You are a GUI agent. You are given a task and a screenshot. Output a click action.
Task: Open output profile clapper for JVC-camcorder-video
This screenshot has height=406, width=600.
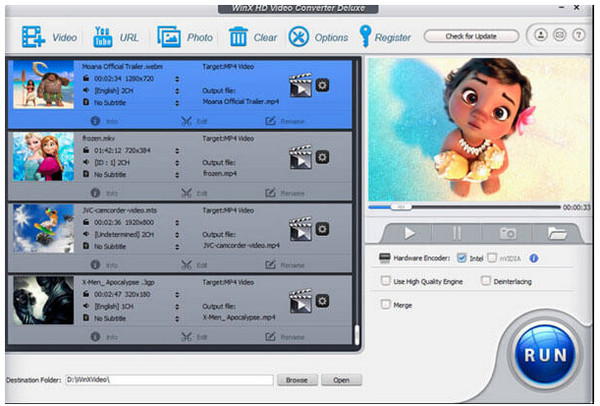[300, 229]
